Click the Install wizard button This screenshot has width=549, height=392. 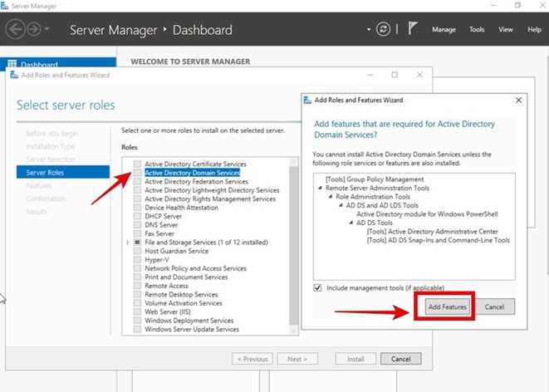coord(355,359)
